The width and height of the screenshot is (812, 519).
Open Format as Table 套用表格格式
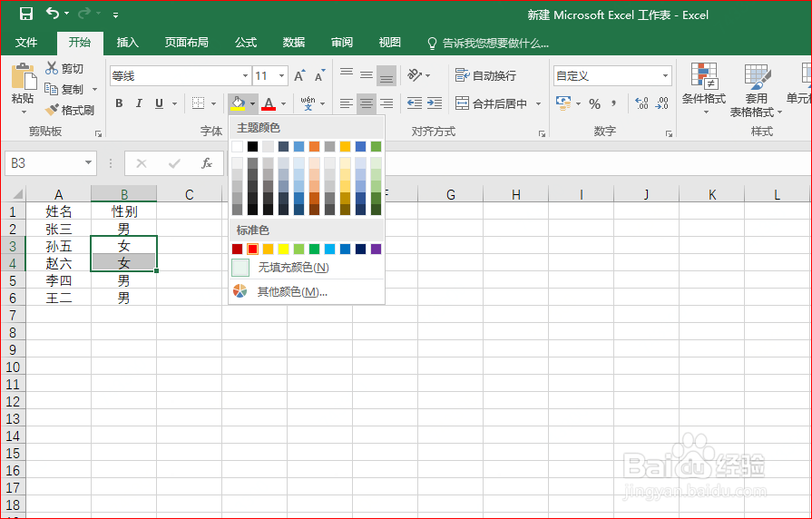coord(756,91)
